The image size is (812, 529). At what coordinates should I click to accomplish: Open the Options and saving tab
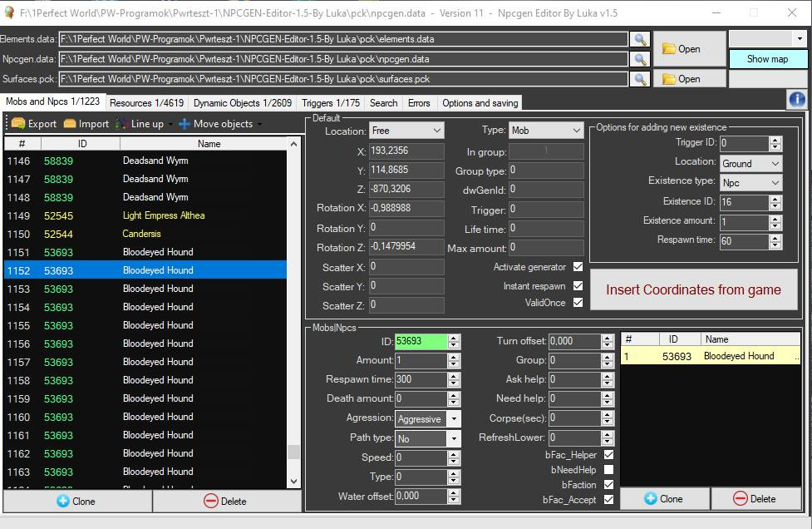[480, 103]
